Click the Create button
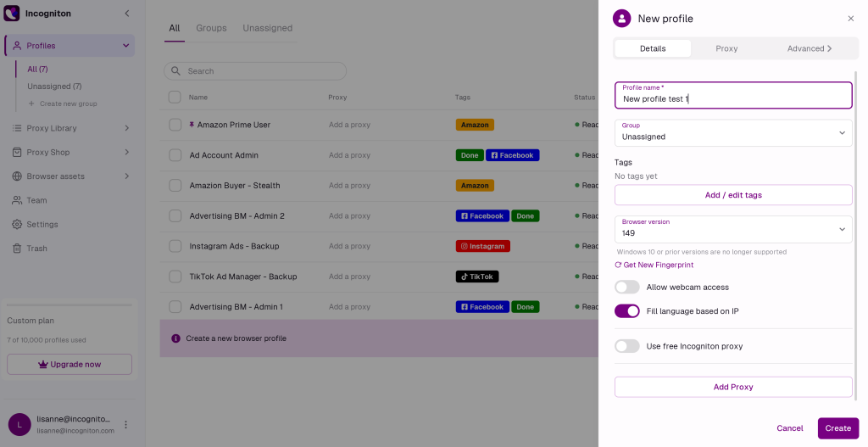This screenshot has height=447, width=868. click(x=838, y=428)
